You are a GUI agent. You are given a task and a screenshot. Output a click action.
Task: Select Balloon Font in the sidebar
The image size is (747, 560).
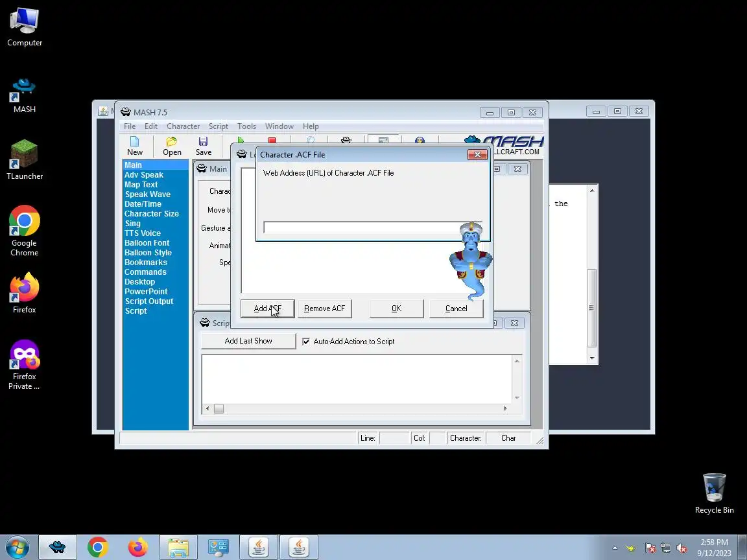tap(147, 243)
